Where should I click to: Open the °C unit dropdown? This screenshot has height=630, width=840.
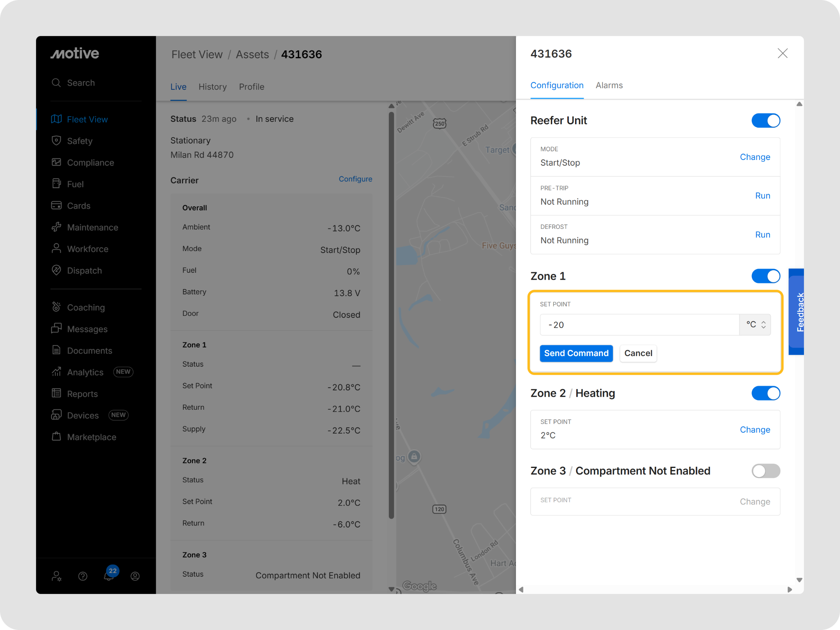pyautogui.click(x=755, y=325)
